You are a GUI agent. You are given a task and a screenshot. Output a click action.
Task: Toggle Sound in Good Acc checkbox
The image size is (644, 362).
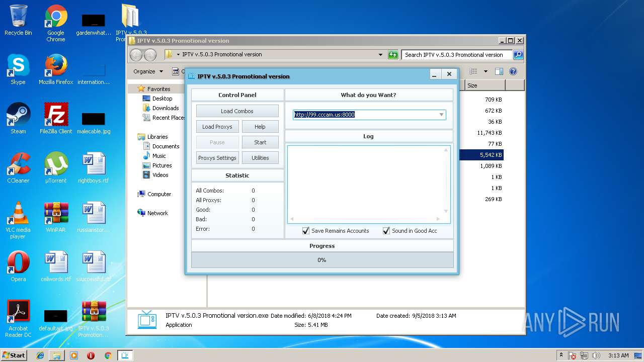[386, 231]
